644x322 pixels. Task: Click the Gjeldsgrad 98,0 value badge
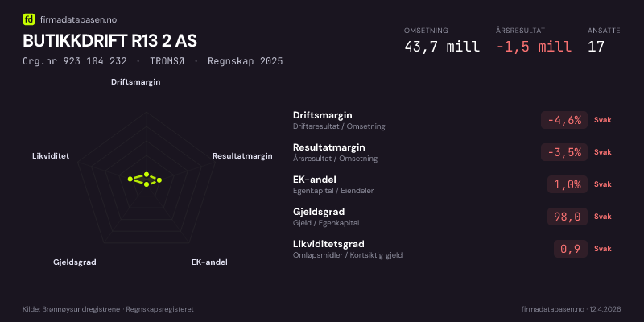[x=568, y=217]
